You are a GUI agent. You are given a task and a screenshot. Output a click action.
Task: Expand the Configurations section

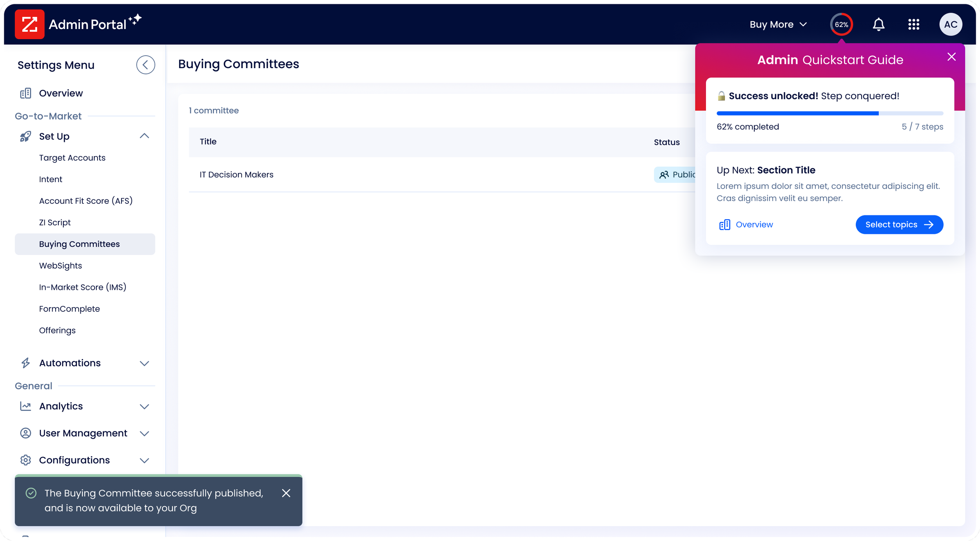click(144, 460)
